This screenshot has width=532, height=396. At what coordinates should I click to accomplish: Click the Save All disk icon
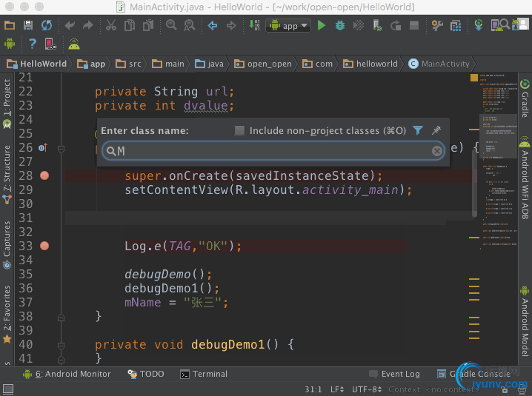28,25
